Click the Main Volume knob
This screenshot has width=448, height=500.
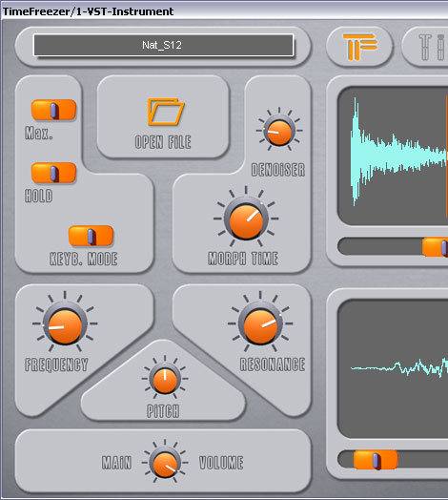[x=165, y=463]
